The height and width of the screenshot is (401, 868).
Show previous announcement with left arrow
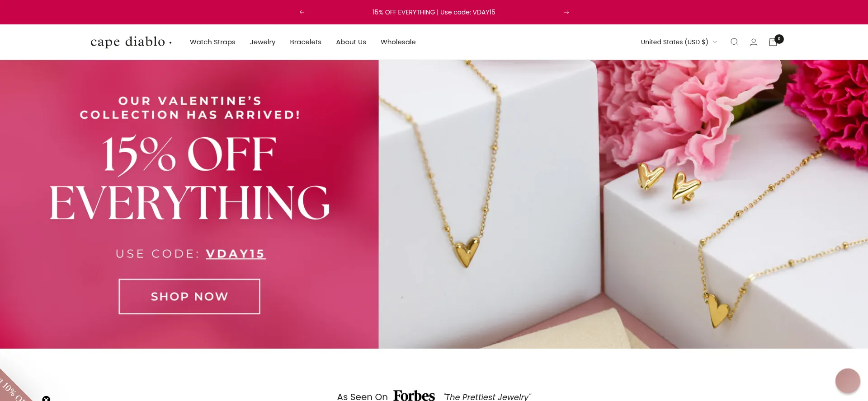[302, 12]
